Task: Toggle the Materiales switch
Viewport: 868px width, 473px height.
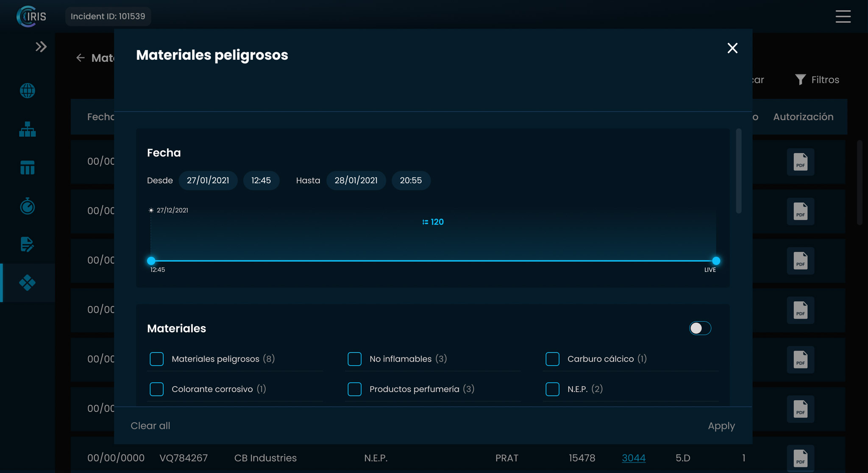Action: 700,328
